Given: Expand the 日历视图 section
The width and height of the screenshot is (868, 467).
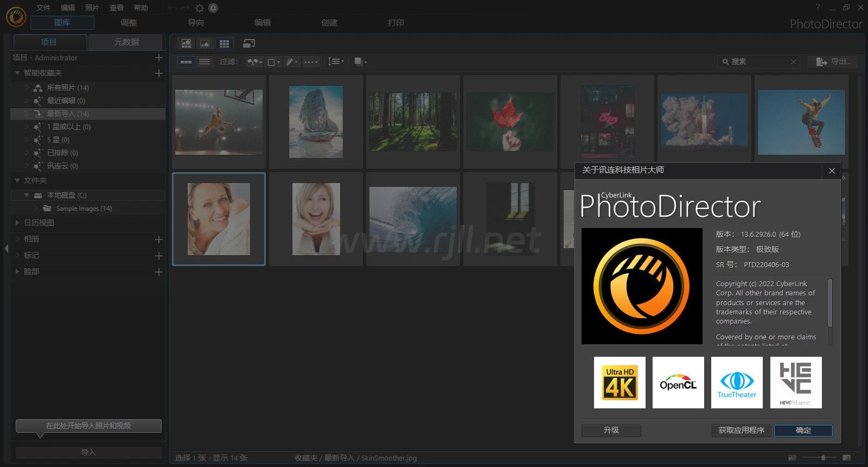Looking at the screenshot, I should tap(17, 223).
